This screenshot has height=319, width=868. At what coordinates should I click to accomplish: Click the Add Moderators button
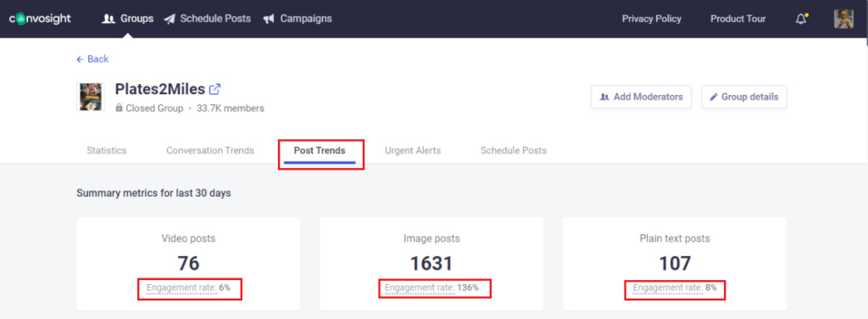(x=641, y=97)
